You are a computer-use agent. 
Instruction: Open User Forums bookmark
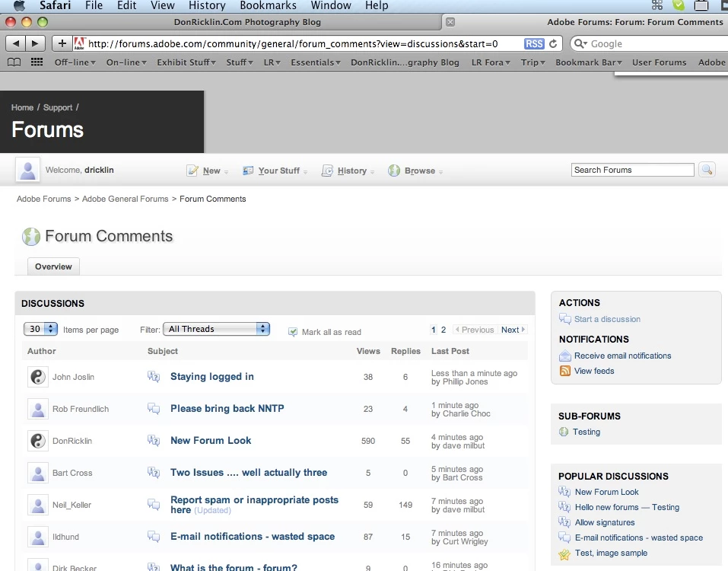[659, 62]
